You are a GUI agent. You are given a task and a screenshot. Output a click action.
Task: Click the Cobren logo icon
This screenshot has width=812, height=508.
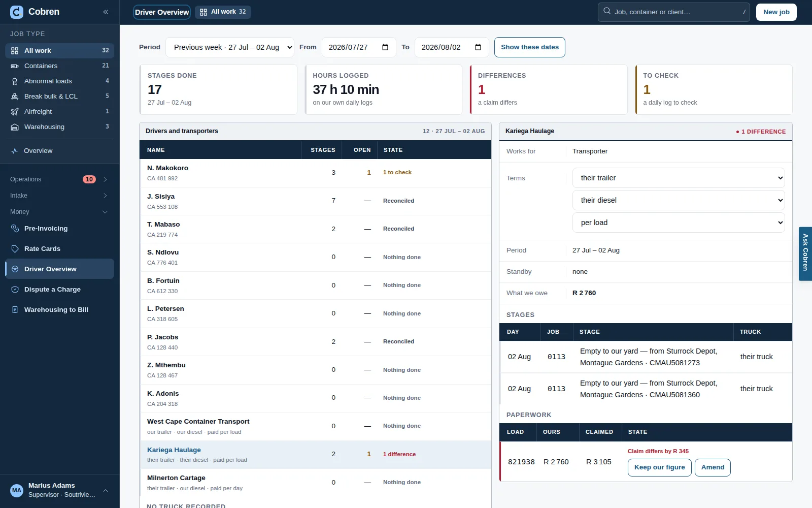pyautogui.click(x=17, y=12)
